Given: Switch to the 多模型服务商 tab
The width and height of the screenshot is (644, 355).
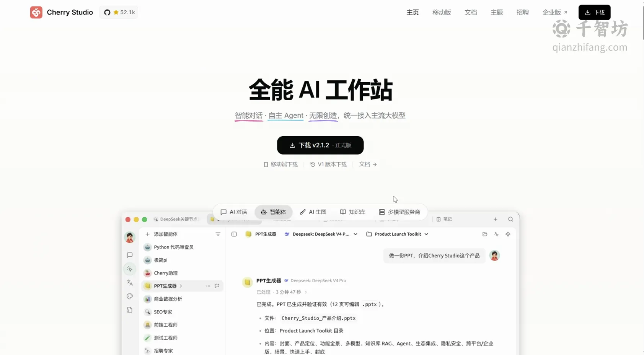Looking at the screenshot, I should (x=399, y=212).
